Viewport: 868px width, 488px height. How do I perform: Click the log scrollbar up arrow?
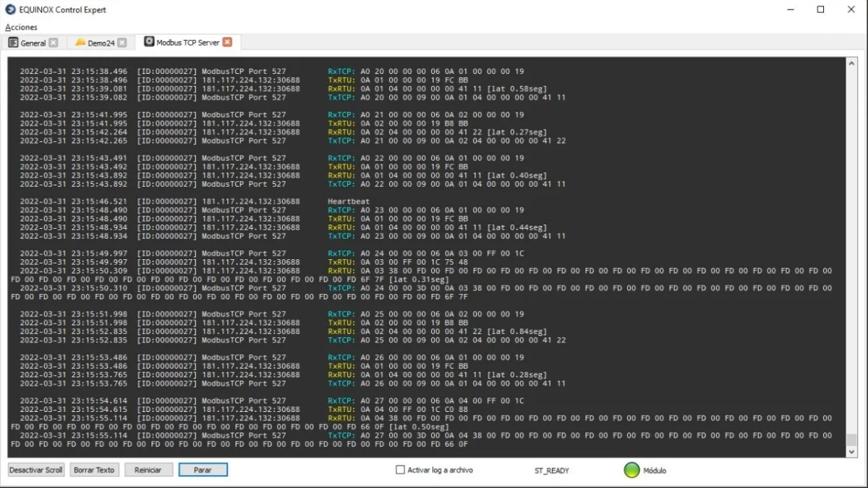851,62
